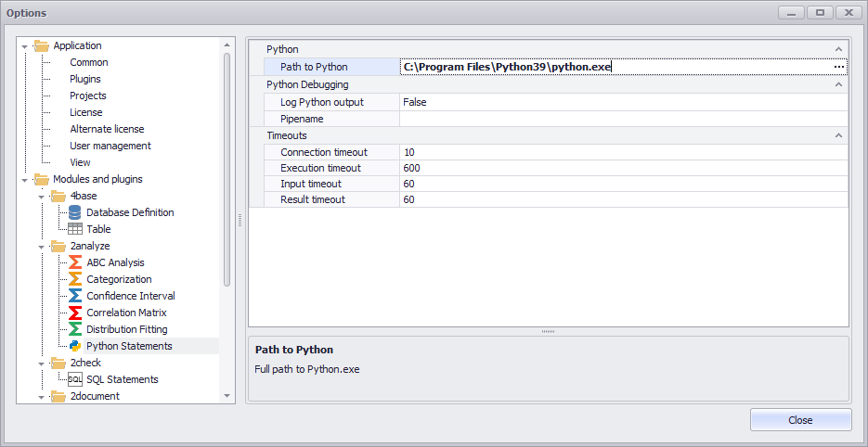Edit the Input timeout value 60
This screenshot has width=868, height=447.
(623, 184)
